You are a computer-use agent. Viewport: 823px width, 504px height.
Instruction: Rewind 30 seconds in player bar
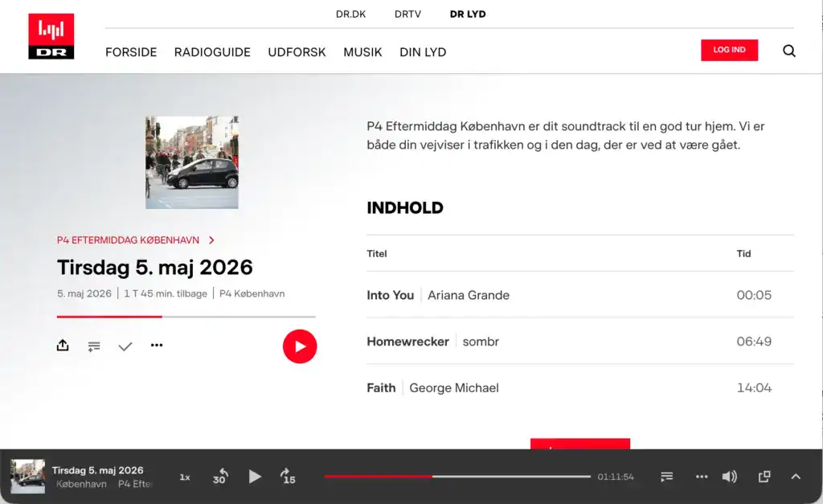[x=220, y=476]
